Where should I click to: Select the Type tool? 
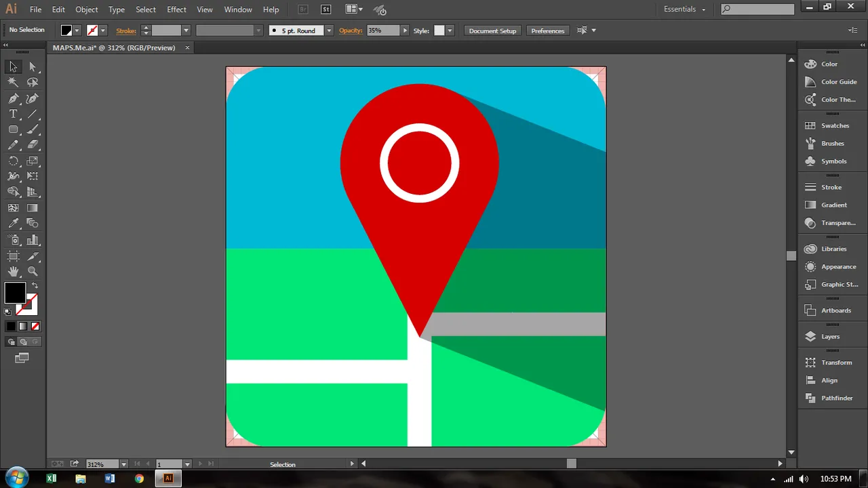click(x=13, y=114)
